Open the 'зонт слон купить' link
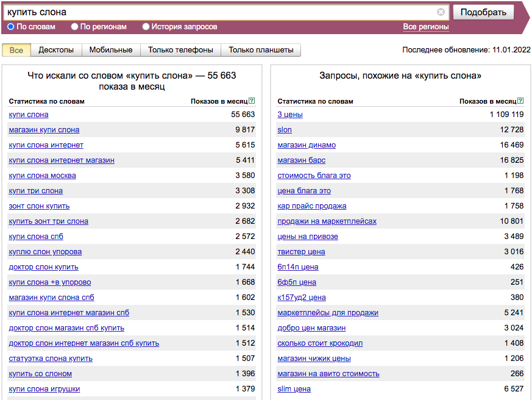Viewport: 532px width, 400px height. tap(40, 206)
